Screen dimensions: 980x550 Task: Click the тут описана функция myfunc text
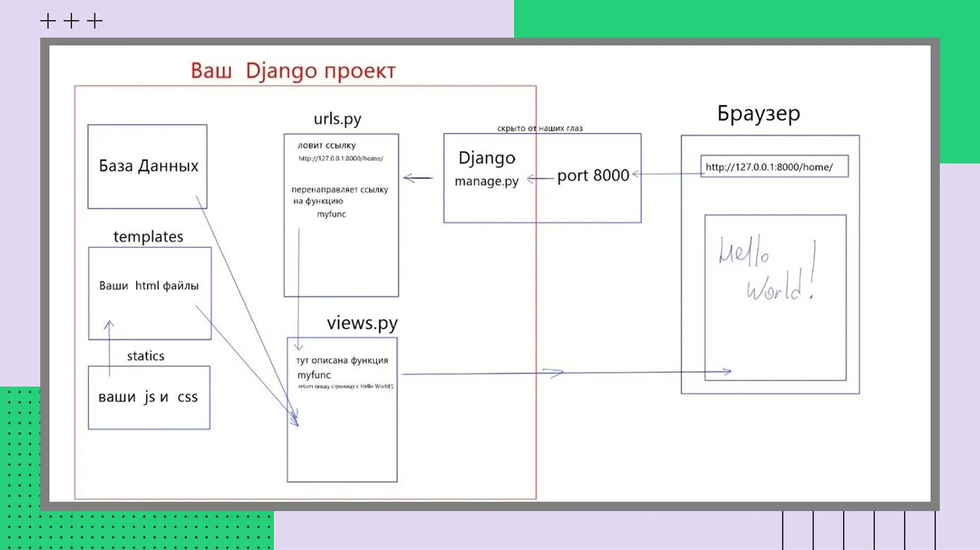pos(342,367)
